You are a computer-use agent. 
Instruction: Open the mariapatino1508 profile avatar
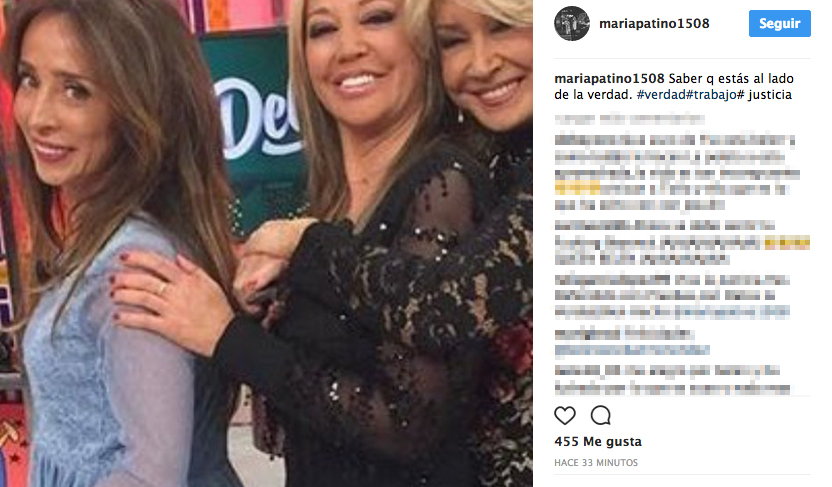(x=572, y=23)
